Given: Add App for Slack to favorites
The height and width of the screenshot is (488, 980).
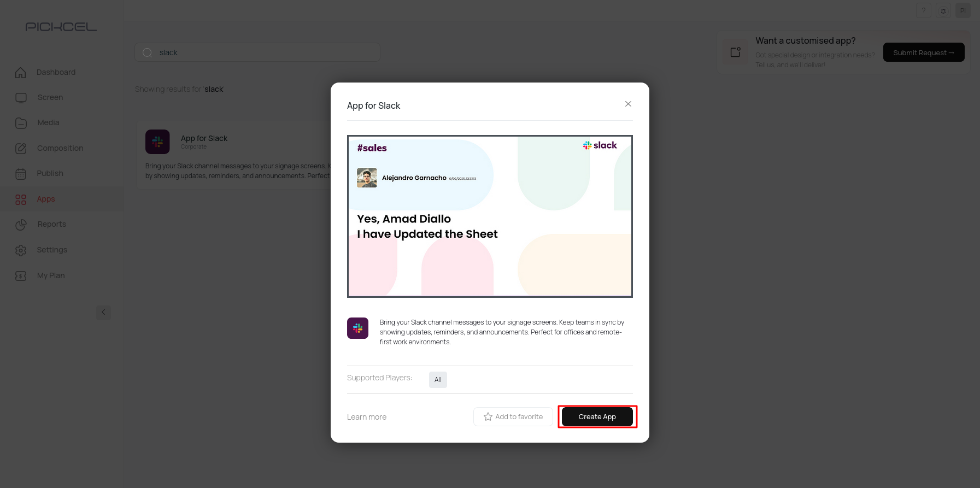Looking at the screenshot, I should (513, 416).
